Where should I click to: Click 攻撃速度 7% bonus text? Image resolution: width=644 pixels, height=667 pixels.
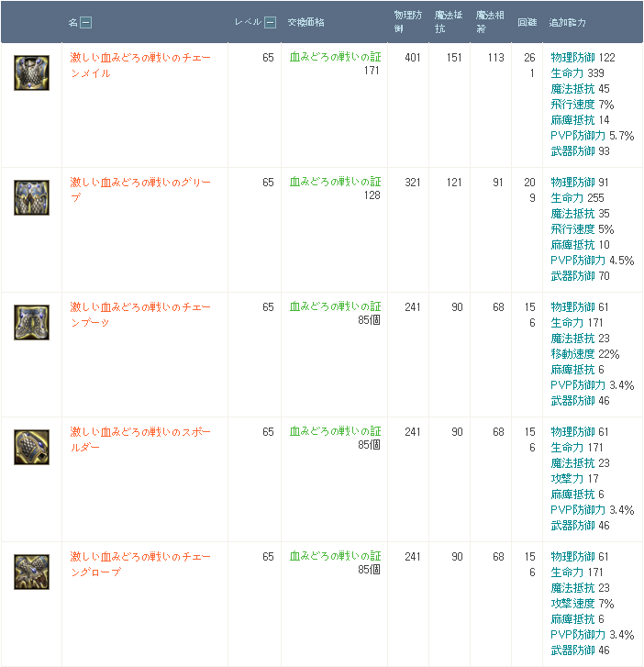tap(583, 604)
